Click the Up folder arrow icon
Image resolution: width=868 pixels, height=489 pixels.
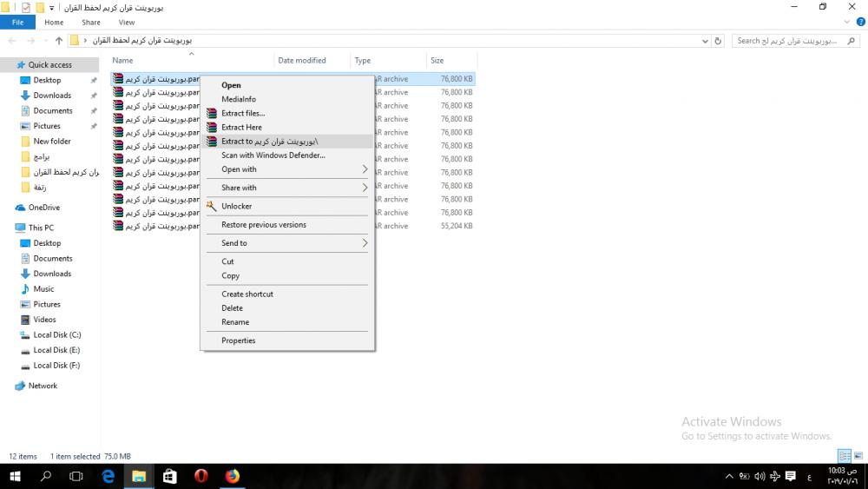coord(59,41)
